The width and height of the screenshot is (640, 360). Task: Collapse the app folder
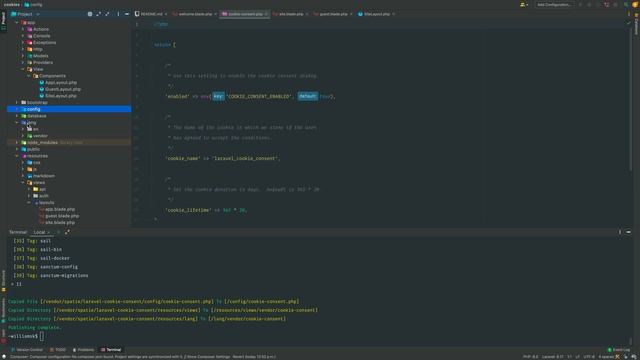[x=17, y=22]
